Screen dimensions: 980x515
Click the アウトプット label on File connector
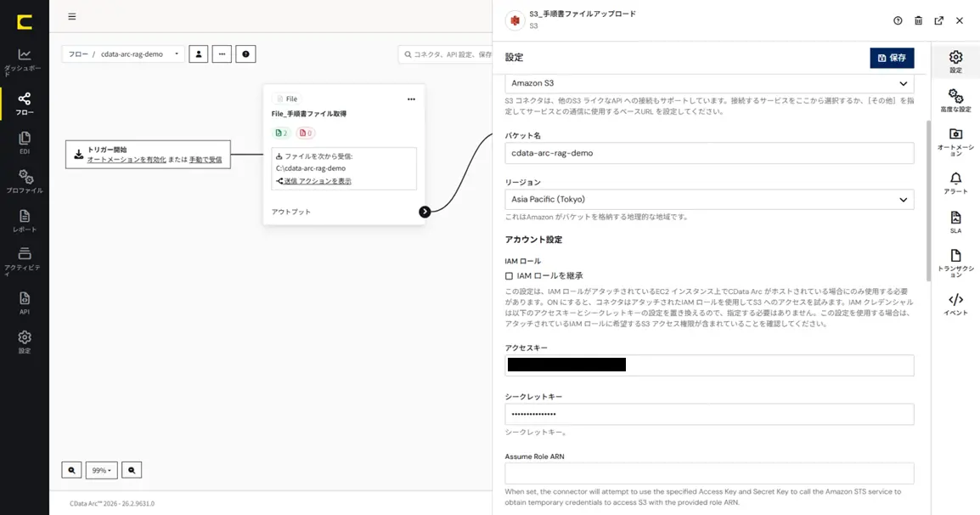point(290,212)
